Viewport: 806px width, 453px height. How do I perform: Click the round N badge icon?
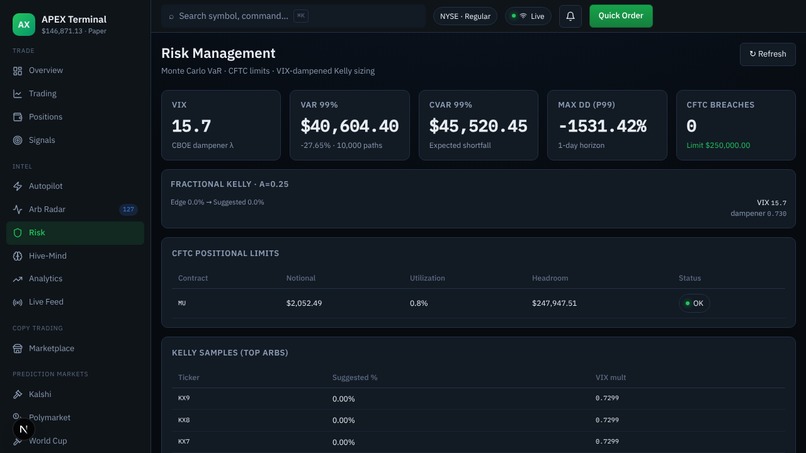click(x=23, y=429)
